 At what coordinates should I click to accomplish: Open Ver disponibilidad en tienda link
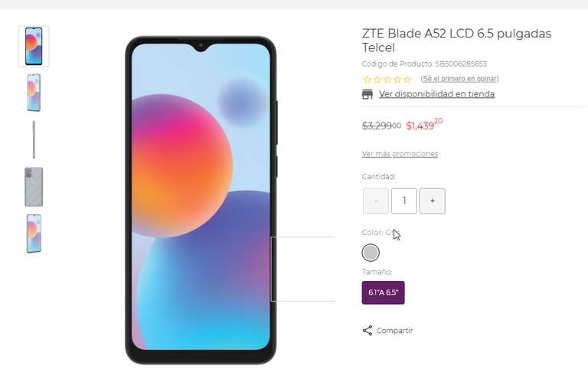(x=436, y=94)
